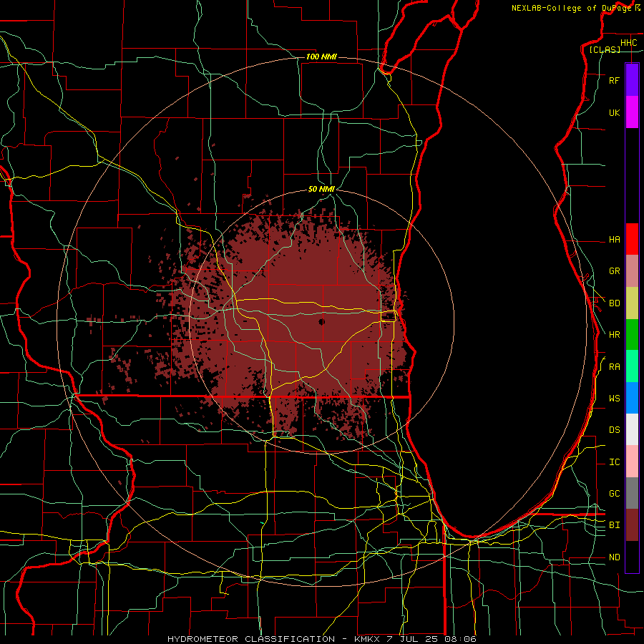Click the 'HHC' product label
This screenshot has height=644, width=644.
628,43
